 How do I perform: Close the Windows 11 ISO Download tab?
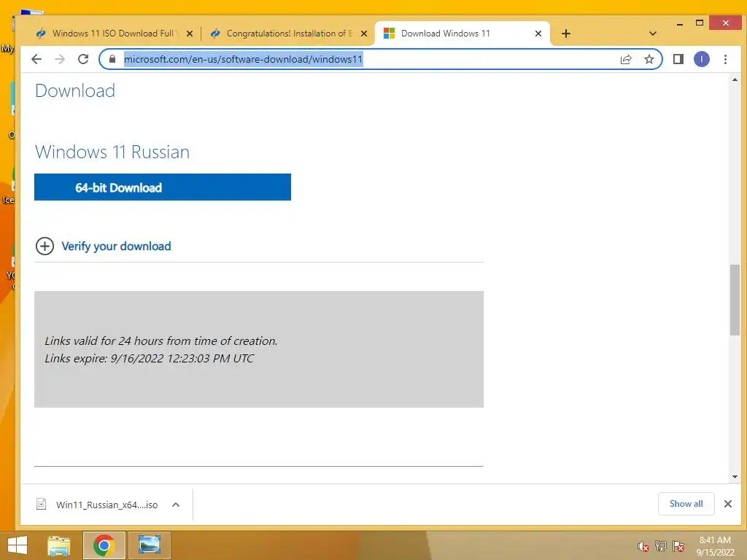[190, 34]
